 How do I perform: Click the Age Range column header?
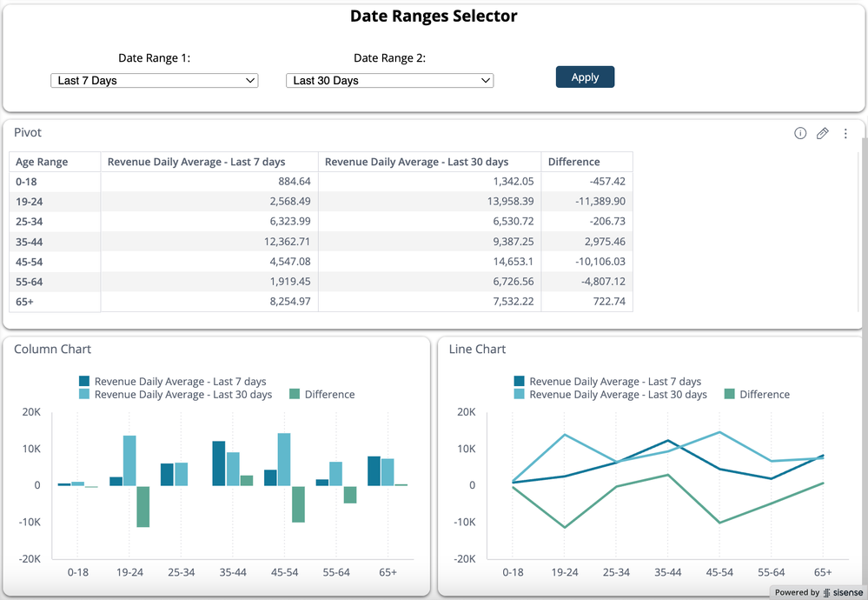pyautogui.click(x=42, y=162)
